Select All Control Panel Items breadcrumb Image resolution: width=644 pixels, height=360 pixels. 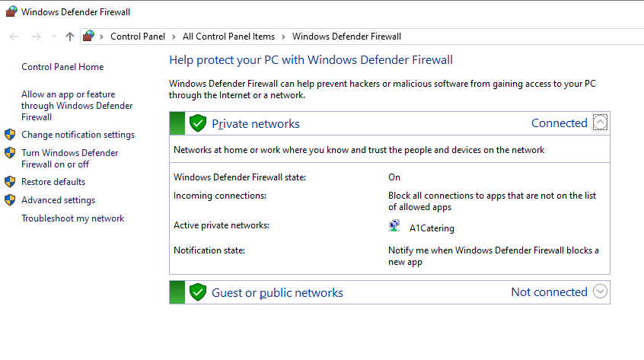[x=229, y=37]
